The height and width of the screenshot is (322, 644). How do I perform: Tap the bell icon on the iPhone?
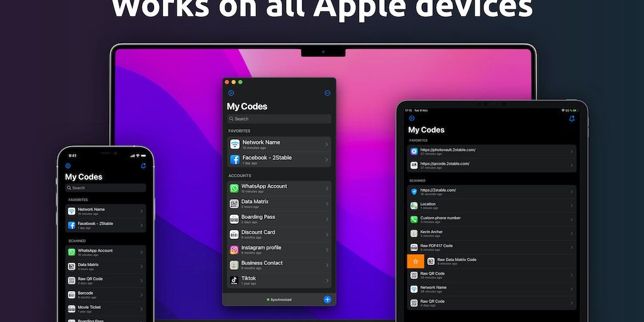coord(143,166)
